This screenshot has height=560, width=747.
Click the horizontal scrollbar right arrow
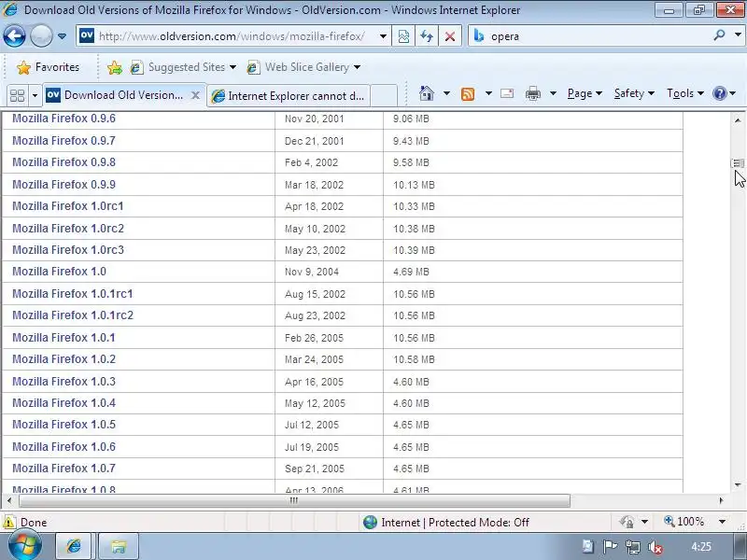click(721, 500)
